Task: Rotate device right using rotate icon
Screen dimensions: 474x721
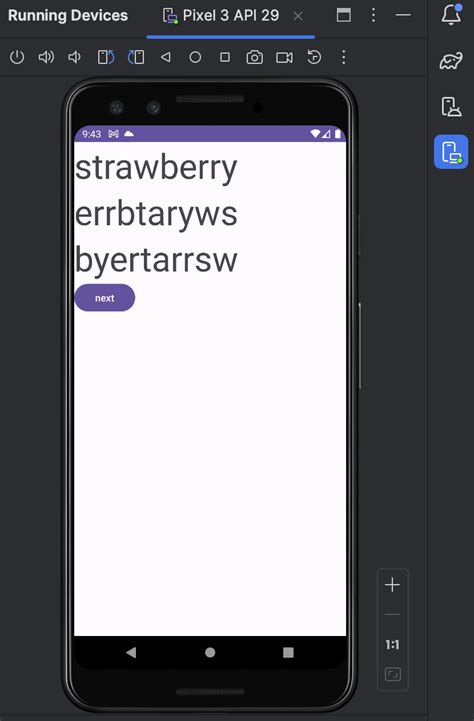Action: coord(136,57)
